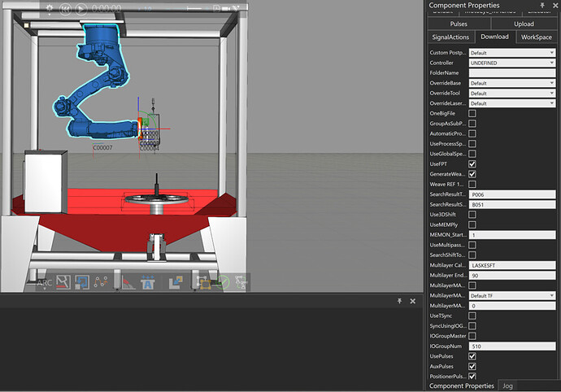Click the Multilayer Cal field LASKESFT

[x=512, y=265]
